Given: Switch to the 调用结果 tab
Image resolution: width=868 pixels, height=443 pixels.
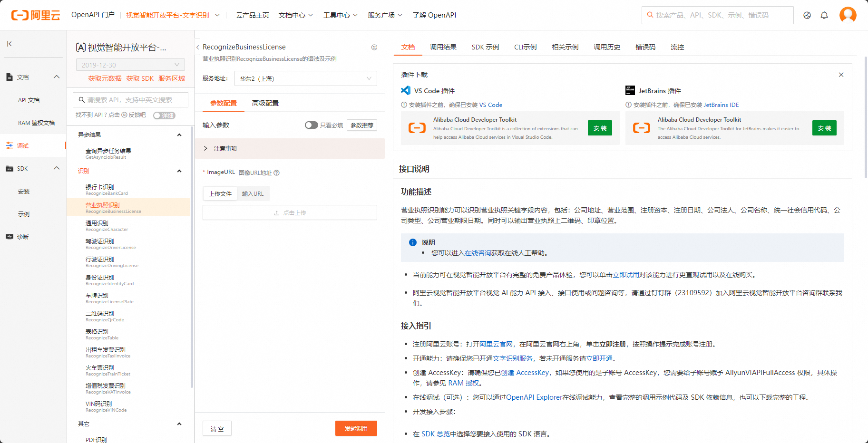Looking at the screenshot, I should (443, 47).
